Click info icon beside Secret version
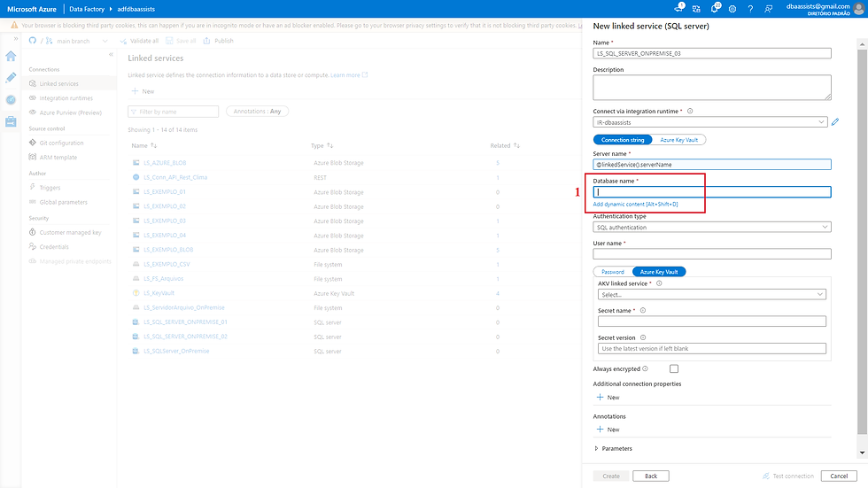Viewport: 868px width, 488px height. coord(643,337)
